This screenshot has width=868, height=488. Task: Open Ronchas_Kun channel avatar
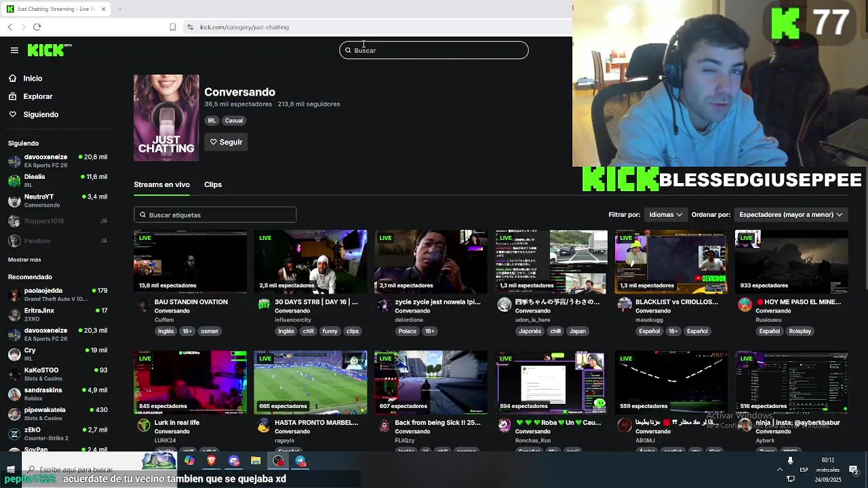point(504,426)
